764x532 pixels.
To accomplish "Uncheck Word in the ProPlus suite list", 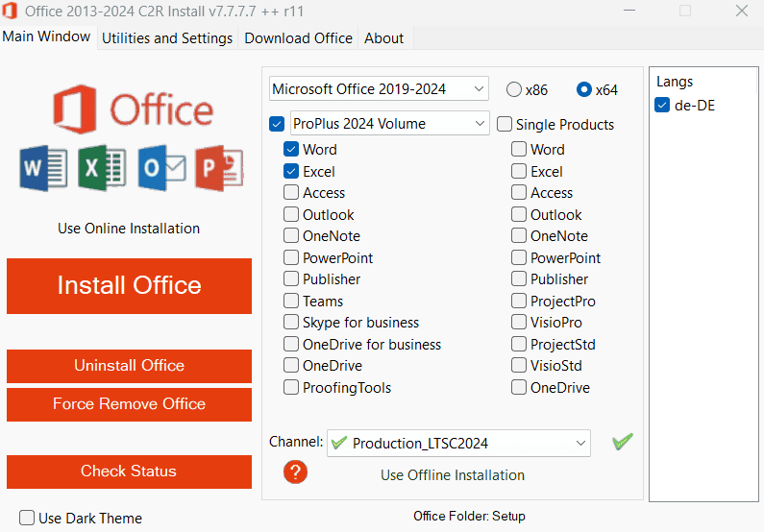I will point(291,149).
